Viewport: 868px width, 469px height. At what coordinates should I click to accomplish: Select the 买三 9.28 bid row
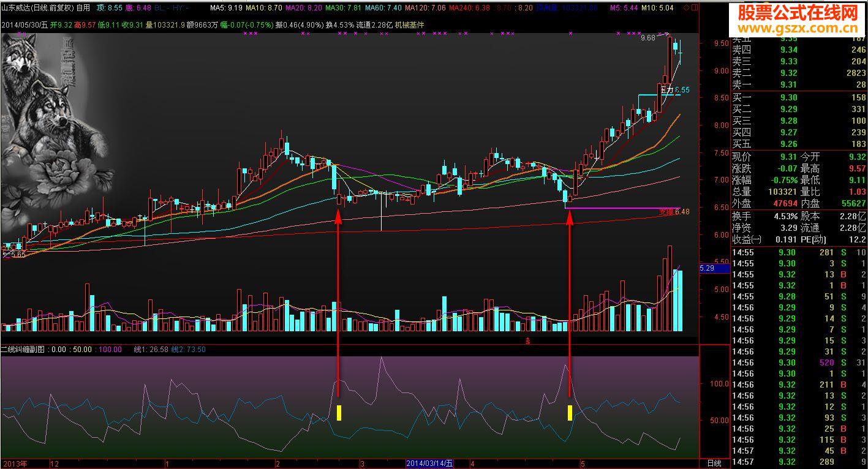coord(799,121)
